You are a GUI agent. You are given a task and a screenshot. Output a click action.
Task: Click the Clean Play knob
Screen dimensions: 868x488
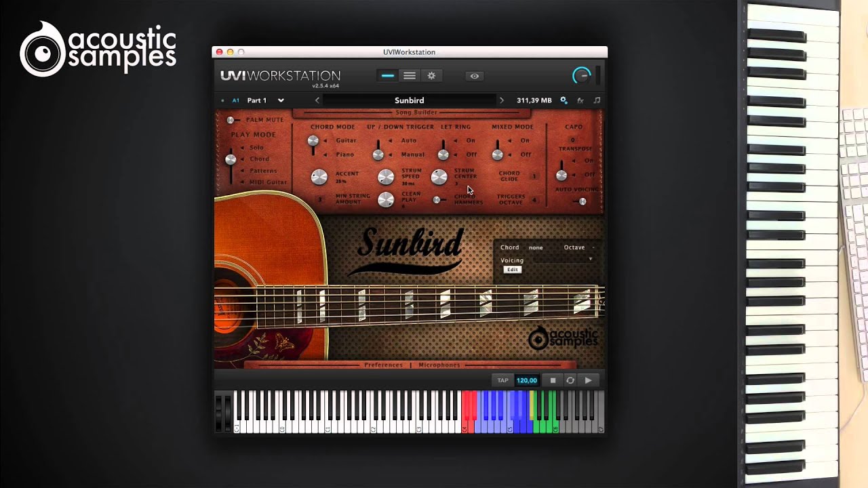[x=386, y=199]
